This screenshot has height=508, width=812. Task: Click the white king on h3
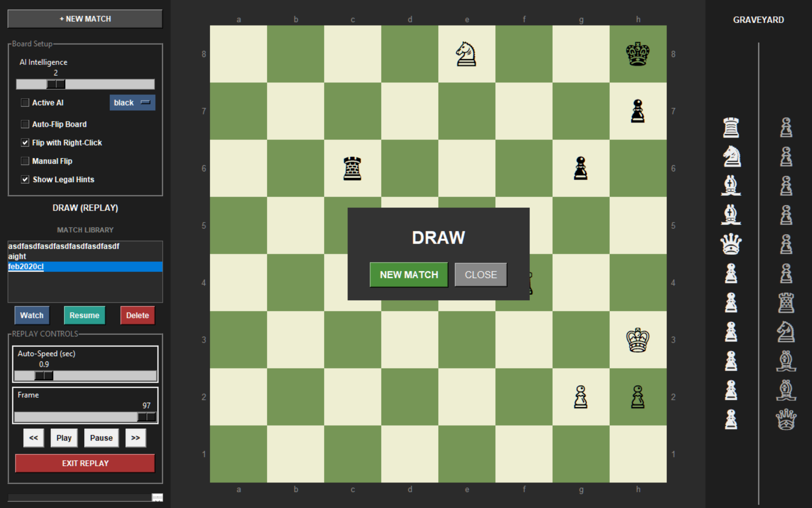tap(638, 340)
